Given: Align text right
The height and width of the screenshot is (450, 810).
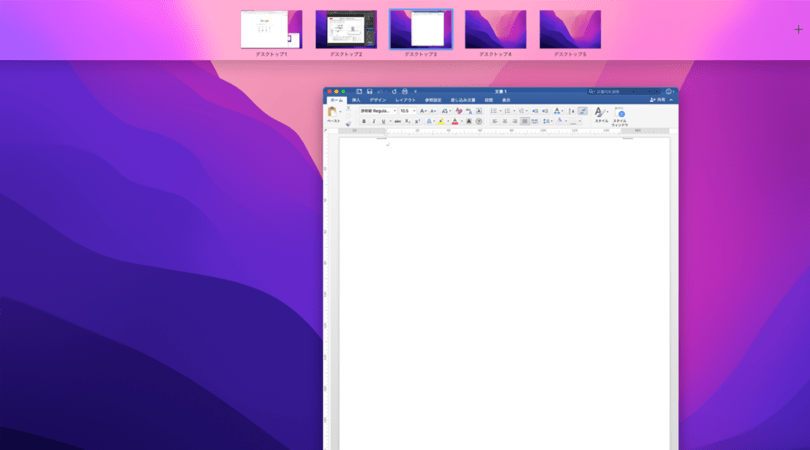Looking at the screenshot, I should coord(515,121).
